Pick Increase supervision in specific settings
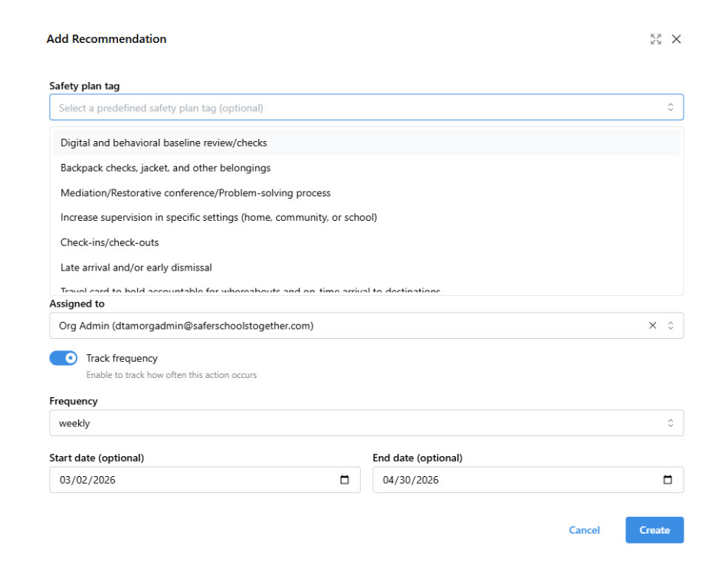Viewport: 728px width, 575px height. pos(218,218)
